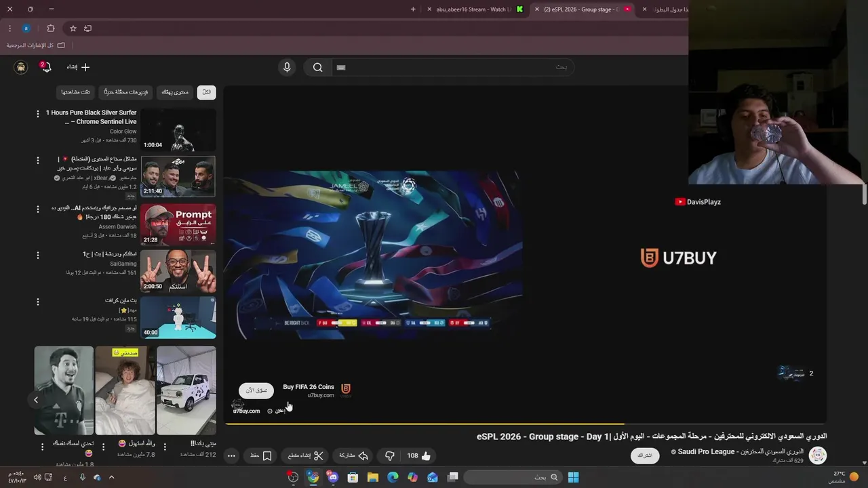Image resolution: width=868 pixels, height=488 pixels.
Task: Open the Prompt 21:28 video thumbnail
Action: [x=178, y=224]
